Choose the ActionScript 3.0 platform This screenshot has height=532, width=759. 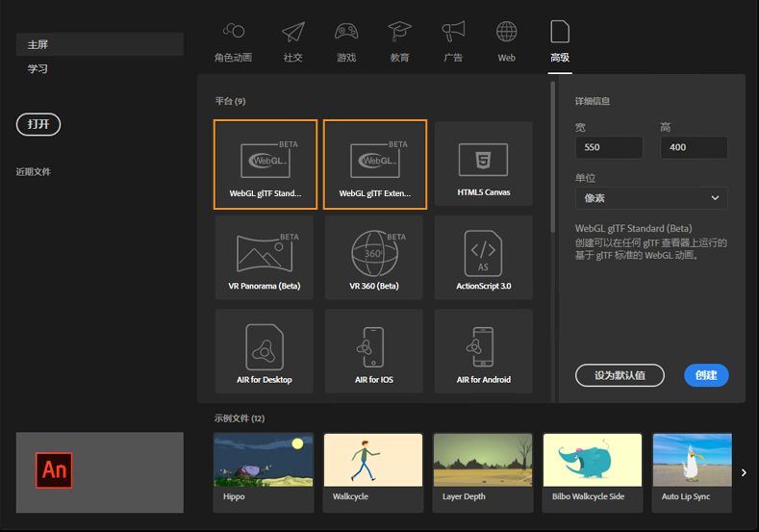click(x=484, y=258)
